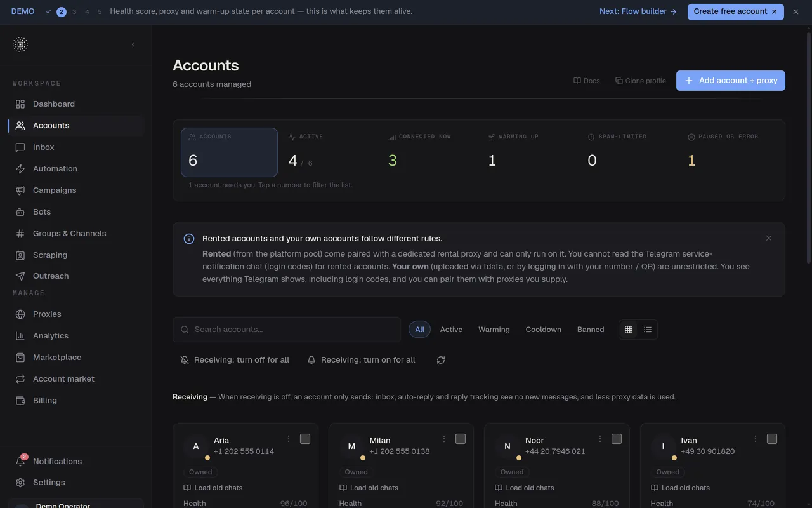Open Notifications bell icon
812x508 pixels.
point(20,462)
